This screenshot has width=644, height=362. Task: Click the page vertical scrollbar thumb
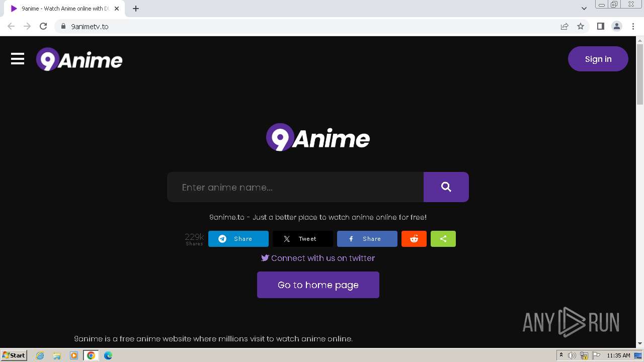coord(640,74)
